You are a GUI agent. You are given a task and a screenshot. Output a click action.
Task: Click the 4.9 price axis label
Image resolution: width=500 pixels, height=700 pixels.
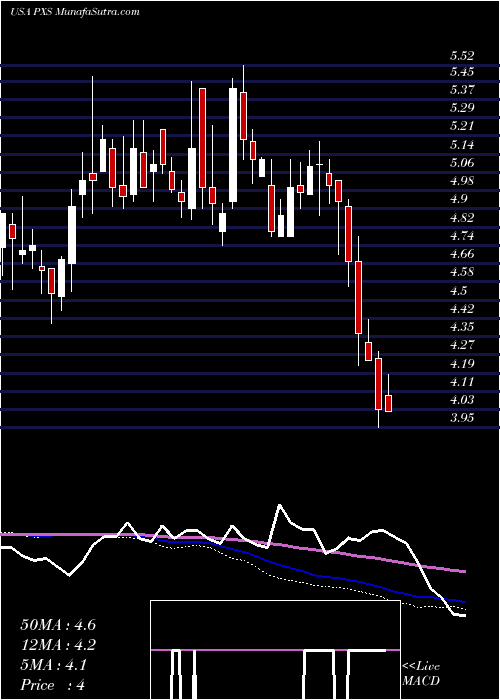coord(458,199)
